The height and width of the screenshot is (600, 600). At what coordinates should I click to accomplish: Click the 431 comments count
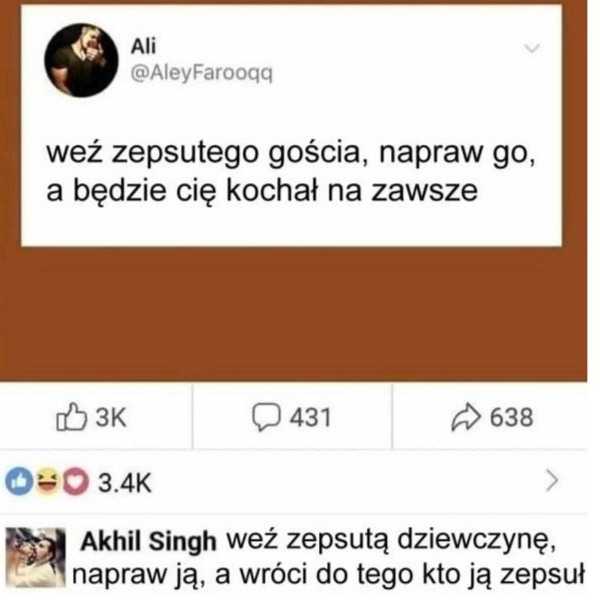[x=310, y=417]
